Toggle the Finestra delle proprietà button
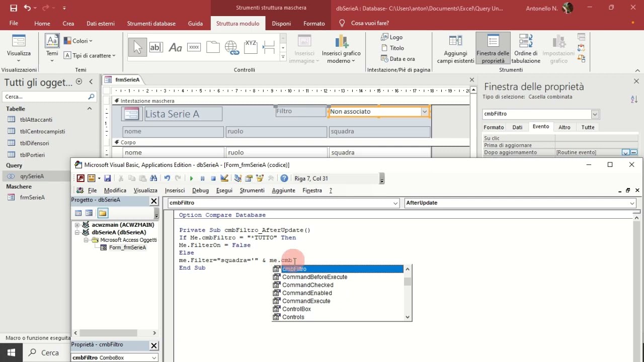Viewport: 644px width, 362px height. (493, 49)
